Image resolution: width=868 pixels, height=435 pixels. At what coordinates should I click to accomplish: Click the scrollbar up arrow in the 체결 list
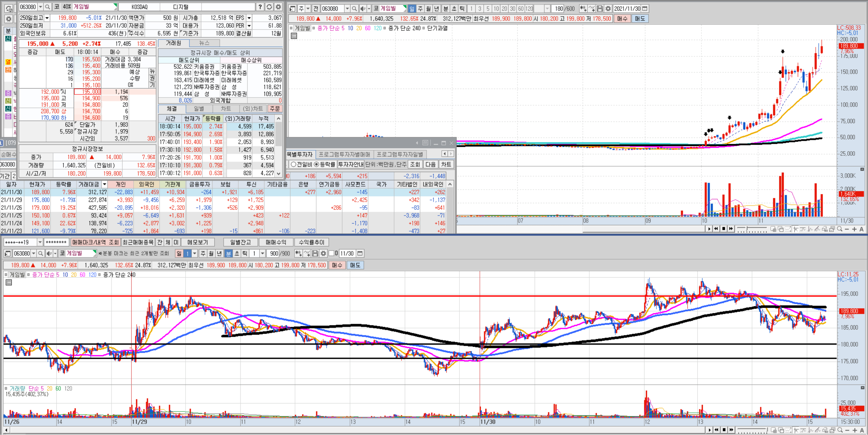point(278,118)
